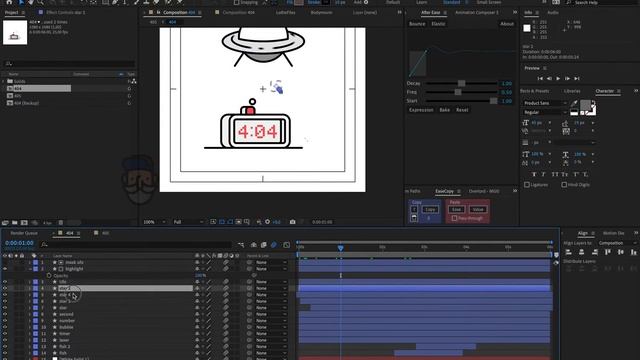
Task: Switch to Render Queue tab
Action: (24, 233)
